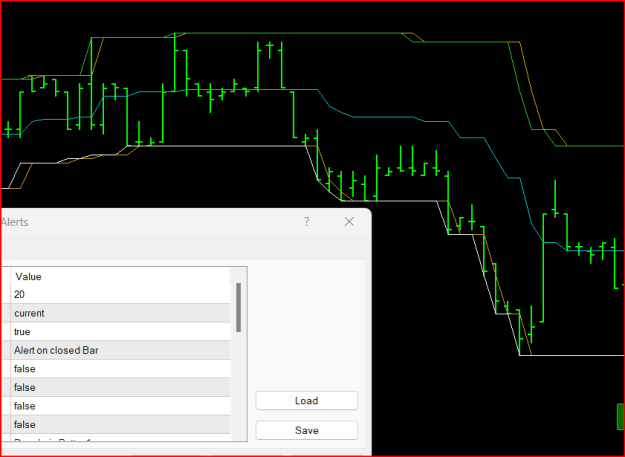Click the small green box at chart's right edge
The width and height of the screenshot is (625, 457).
point(621,416)
